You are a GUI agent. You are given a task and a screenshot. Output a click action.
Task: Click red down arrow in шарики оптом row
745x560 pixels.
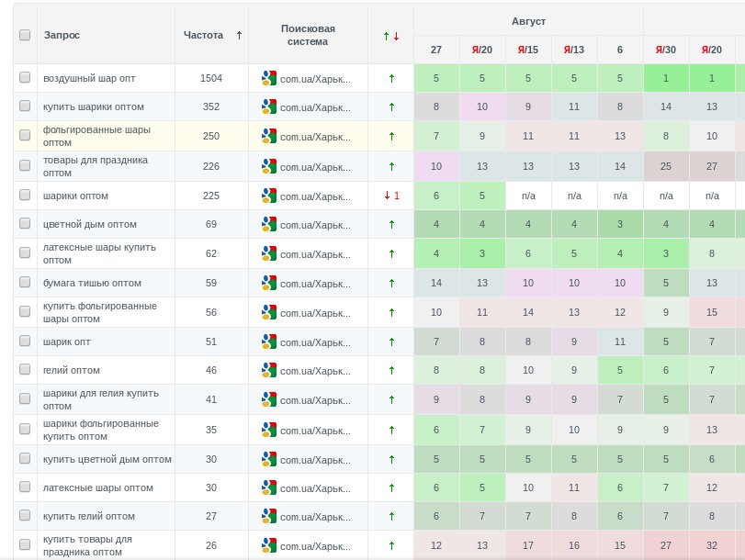(387, 196)
